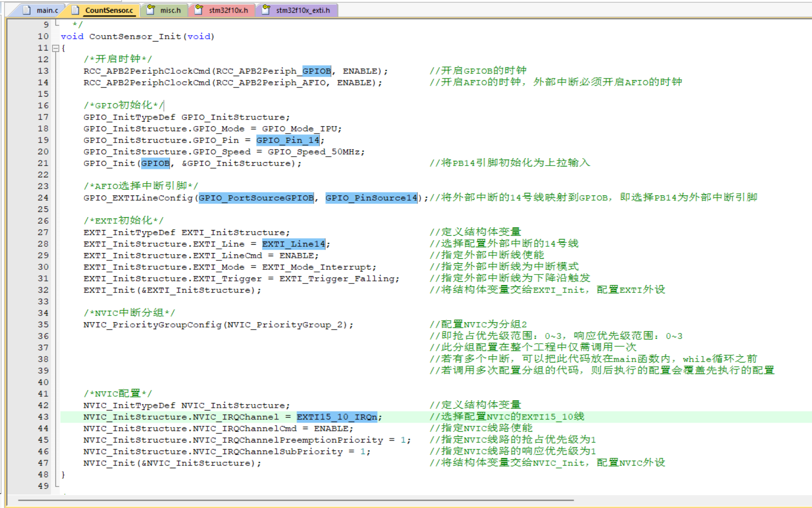The width and height of the screenshot is (812, 508).
Task: Open the stm32f10x.h tab
Action: point(223,10)
